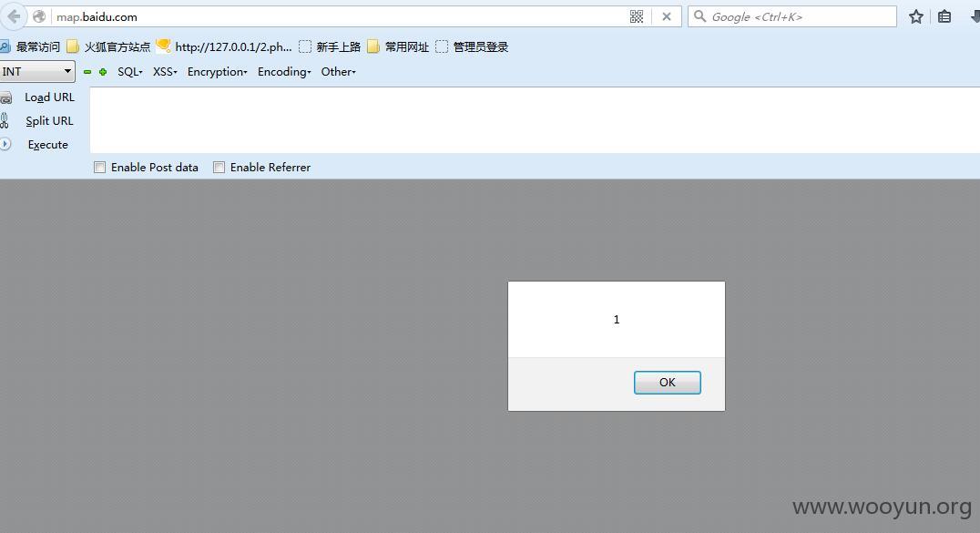This screenshot has height=533, width=980.
Task: Open the INT type dropdown
Action: 37,71
